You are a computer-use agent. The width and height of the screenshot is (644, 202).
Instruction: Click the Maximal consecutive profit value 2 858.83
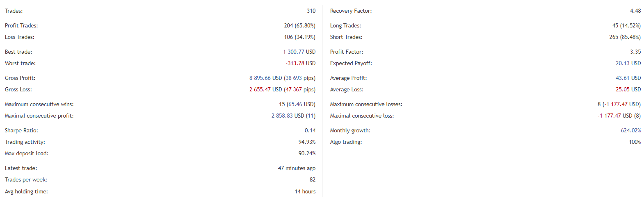282,116
